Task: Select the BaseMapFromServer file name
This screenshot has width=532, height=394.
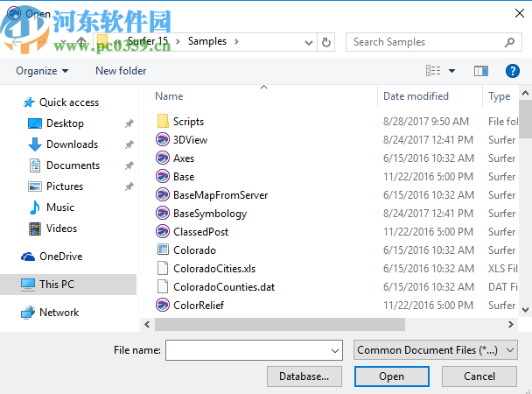Action: 220,194
